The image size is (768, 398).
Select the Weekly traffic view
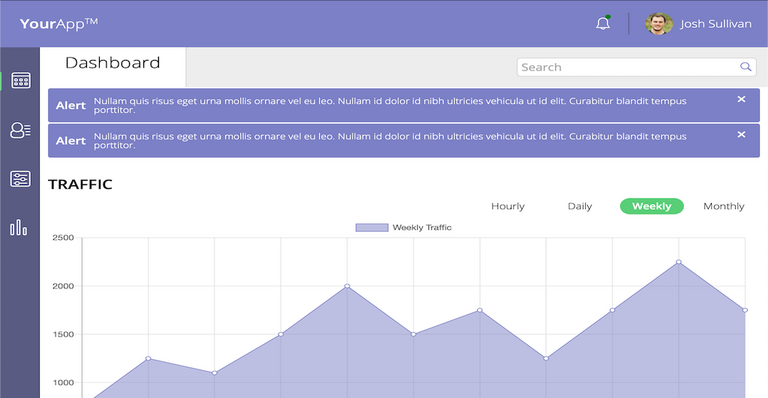click(x=652, y=206)
